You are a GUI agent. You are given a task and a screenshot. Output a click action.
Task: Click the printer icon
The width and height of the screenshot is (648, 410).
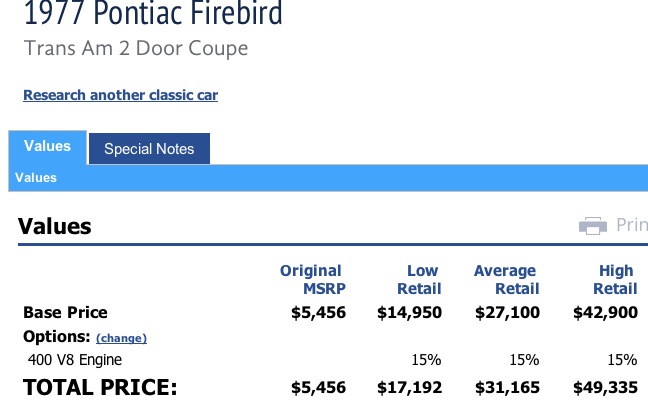coord(593,226)
